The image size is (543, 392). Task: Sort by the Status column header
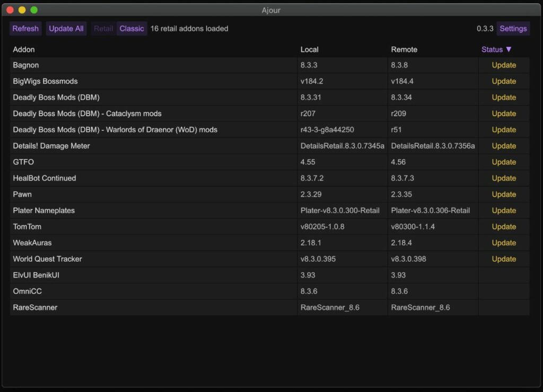tap(496, 49)
